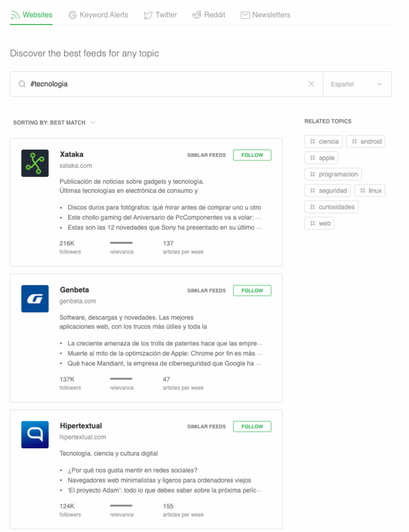This screenshot has width=409, height=532.
Task: Open the Xataka feed title
Action: pos(72,154)
